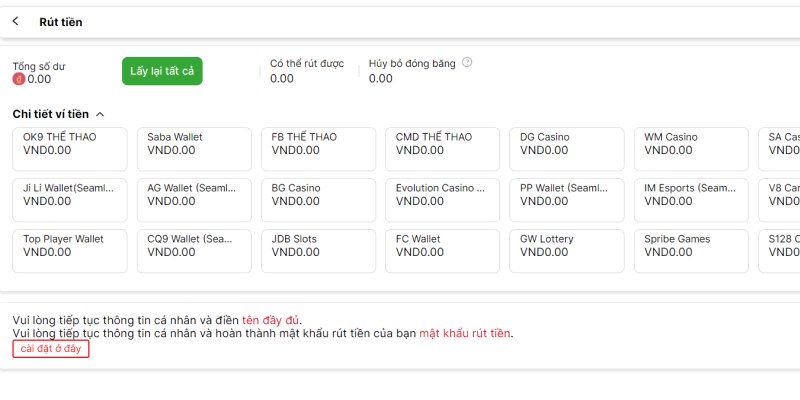Collapse the Chi tiết ví tiền section
The image size is (800, 400).
coord(100,115)
